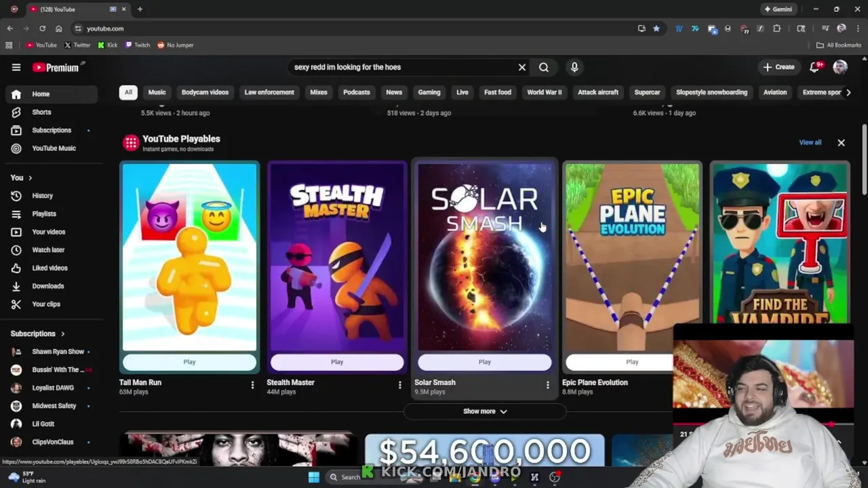Reload the page in browser toolbar
This screenshot has width=868, height=488.
coord(42,28)
